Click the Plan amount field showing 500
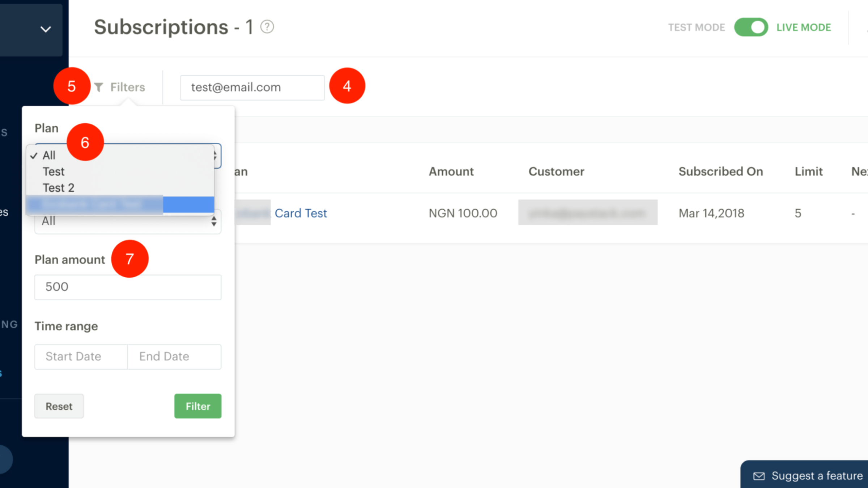Screen dimensions: 868x488 coord(127,287)
